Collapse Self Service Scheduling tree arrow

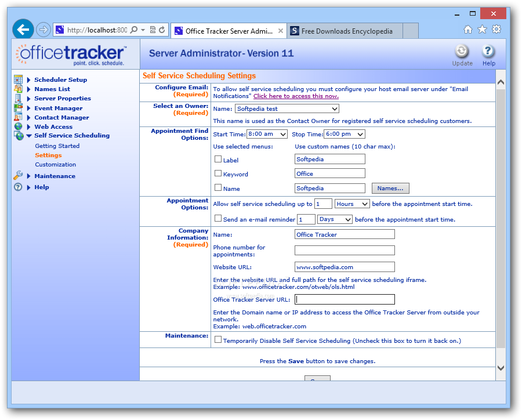(x=29, y=136)
